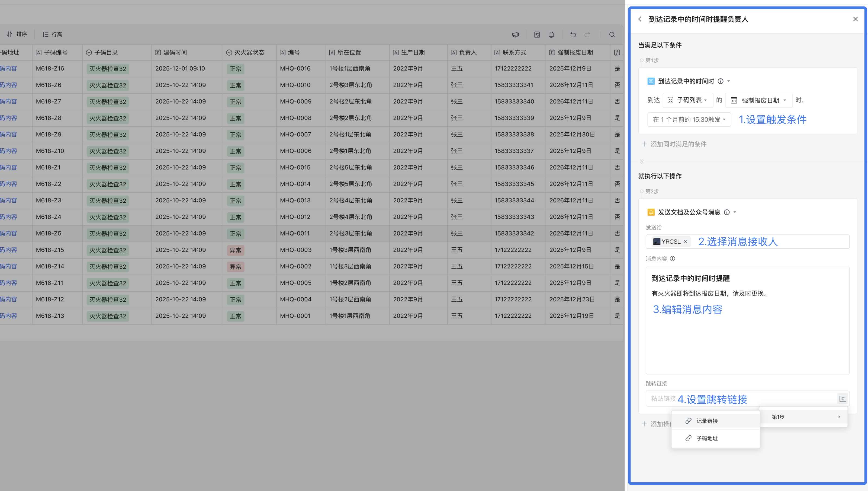Click the 行高 row height button

pyautogui.click(x=52, y=34)
